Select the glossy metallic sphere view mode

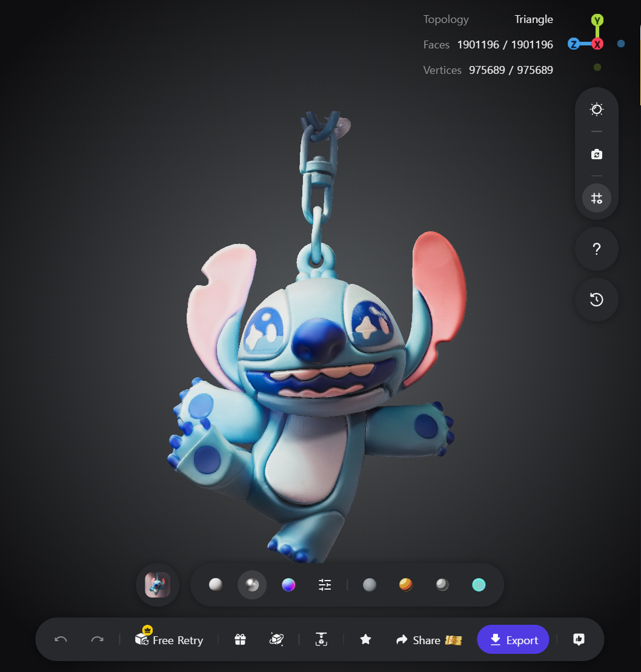tap(252, 585)
